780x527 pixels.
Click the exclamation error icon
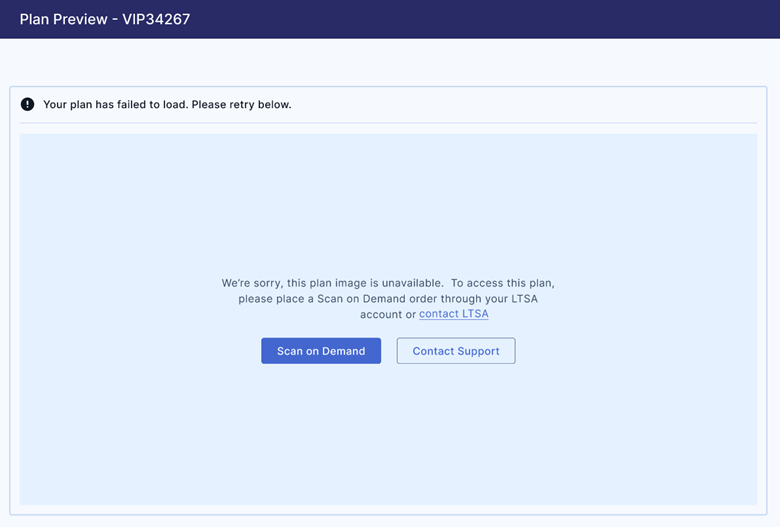point(27,104)
